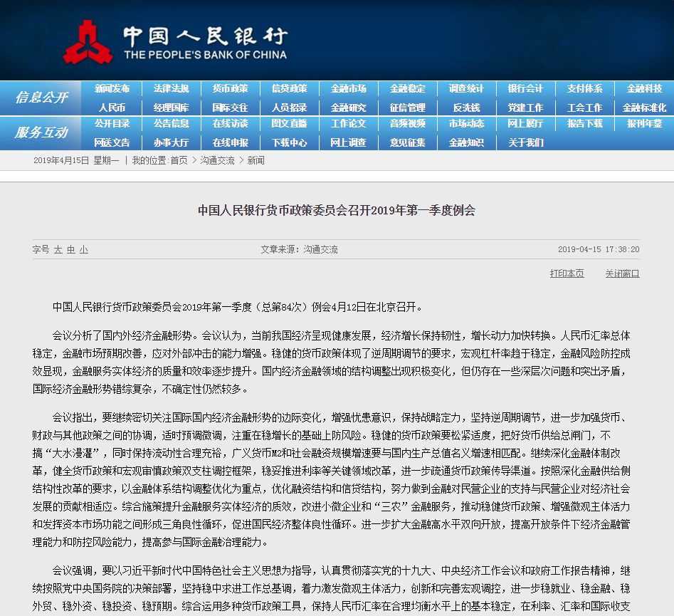Go to 银行会计 section
Image resolution: width=674 pixels, height=616 pixels.
[x=526, y=88]
